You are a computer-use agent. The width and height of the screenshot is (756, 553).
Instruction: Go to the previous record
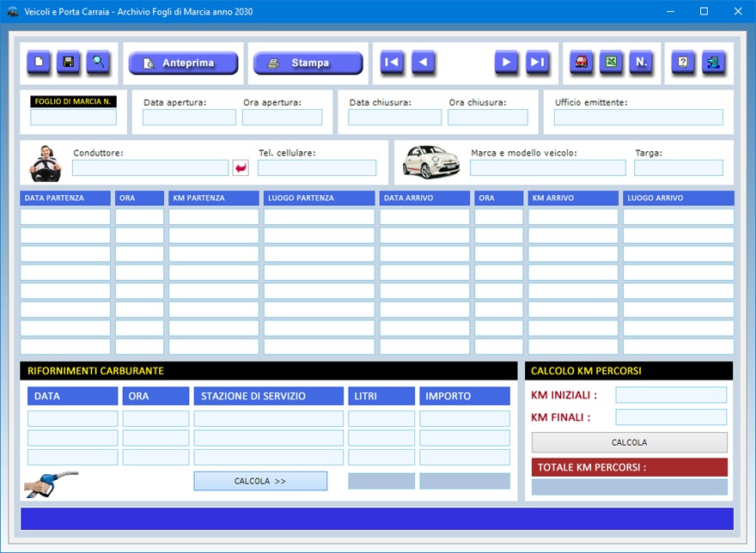[423, 62]
